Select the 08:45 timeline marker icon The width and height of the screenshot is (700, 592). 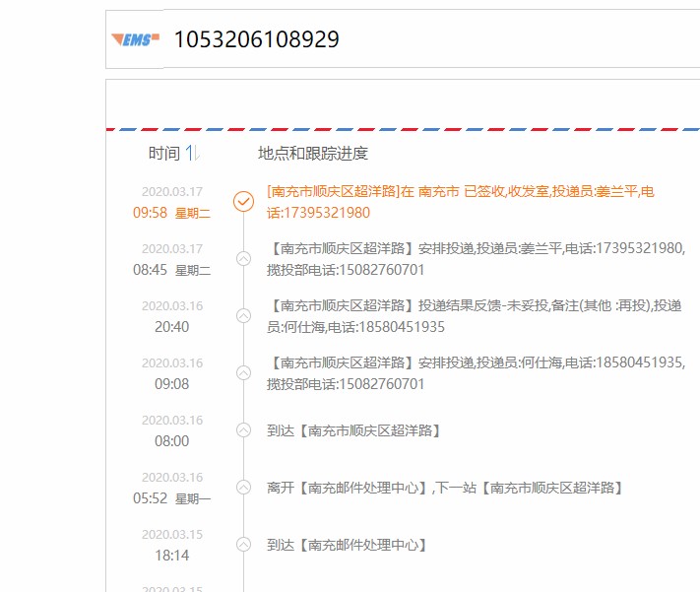click(x=243, y=258)
